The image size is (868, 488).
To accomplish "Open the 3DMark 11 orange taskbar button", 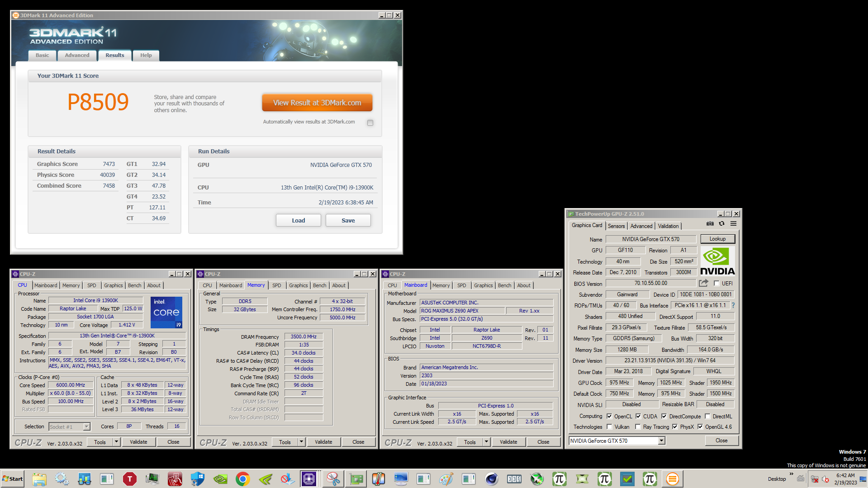I will [x=673, y=479].
